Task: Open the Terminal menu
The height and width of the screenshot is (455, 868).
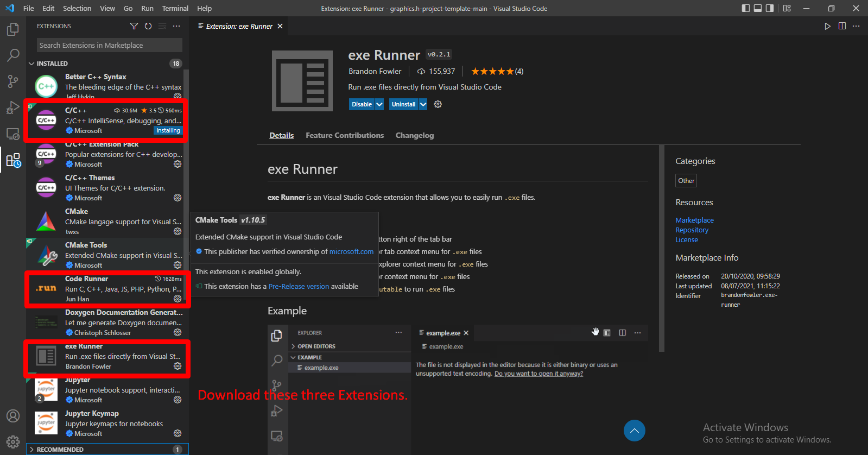Action: pos(175,8)
